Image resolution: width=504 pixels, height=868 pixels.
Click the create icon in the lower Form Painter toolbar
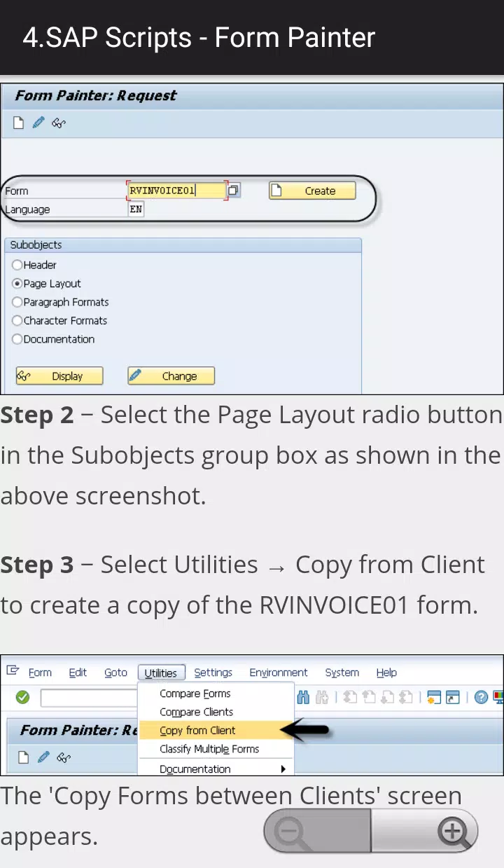click(24, 757)
